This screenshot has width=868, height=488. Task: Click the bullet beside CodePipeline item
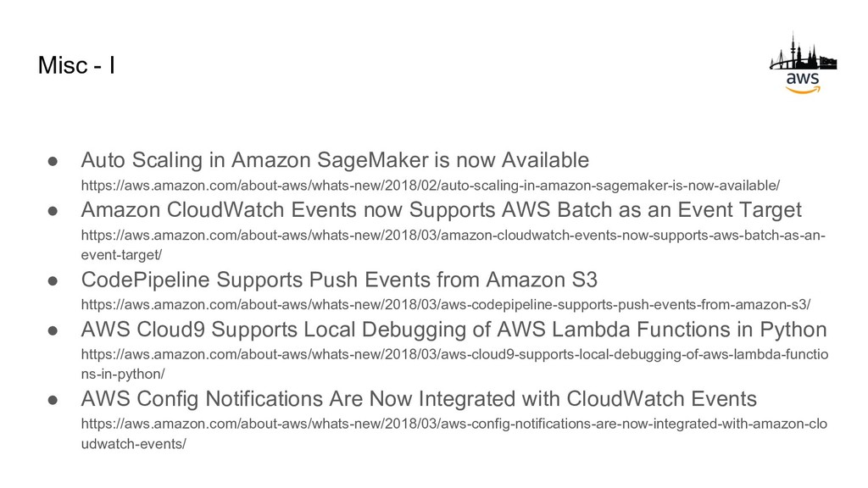click(53, 280)
